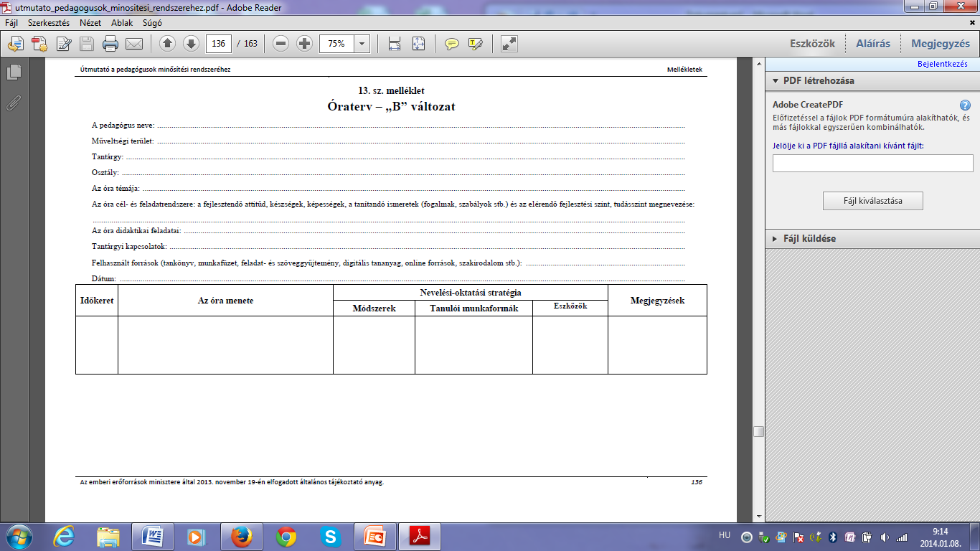Click the file selection input box in CreatePDF
This screenshot has height=551, width=980.
point(872,164)
